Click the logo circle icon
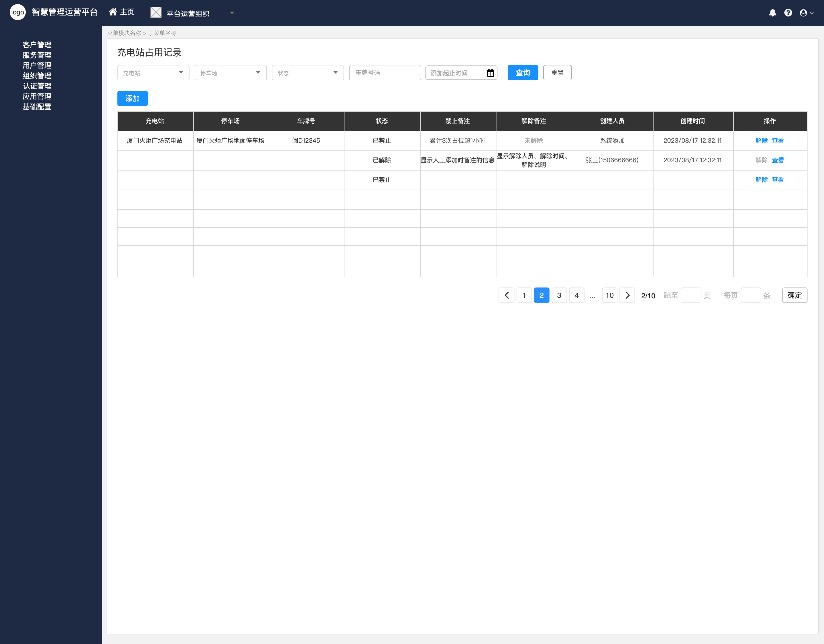This screenshot has height=644, width=824. (18, 12)
